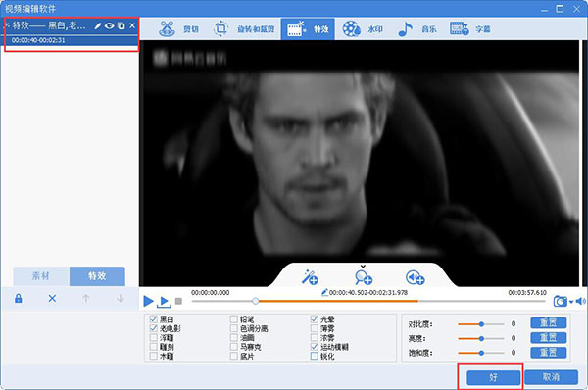Viewport: 588px width, 390px height.
Task: Enable the 色调分离 effect checkbox
Action: [x=234, y=328]
